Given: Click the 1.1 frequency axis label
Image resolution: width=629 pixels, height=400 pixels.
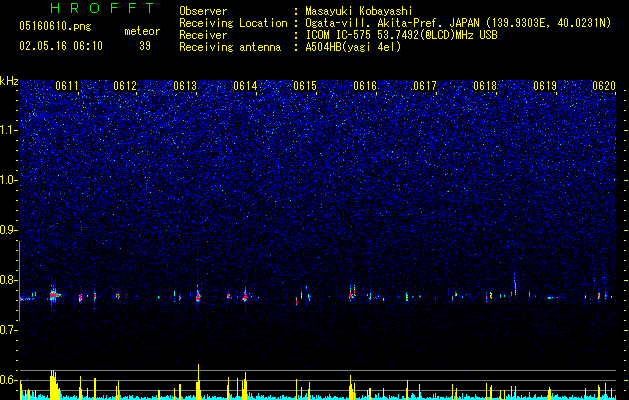Looking at the screenshot, I should (x=8, y=130).
